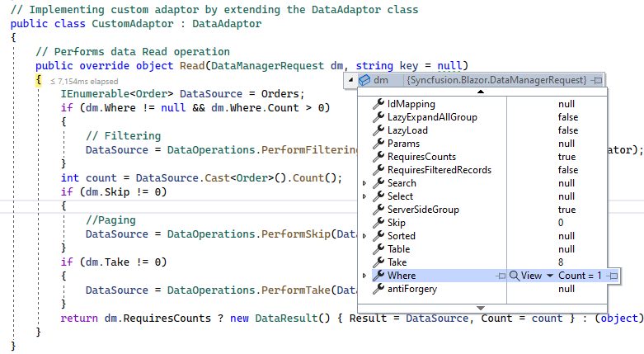This screenshot has height=354, width=644.
Task: Click the wrench icon beside Sorted
Action: 378,236
